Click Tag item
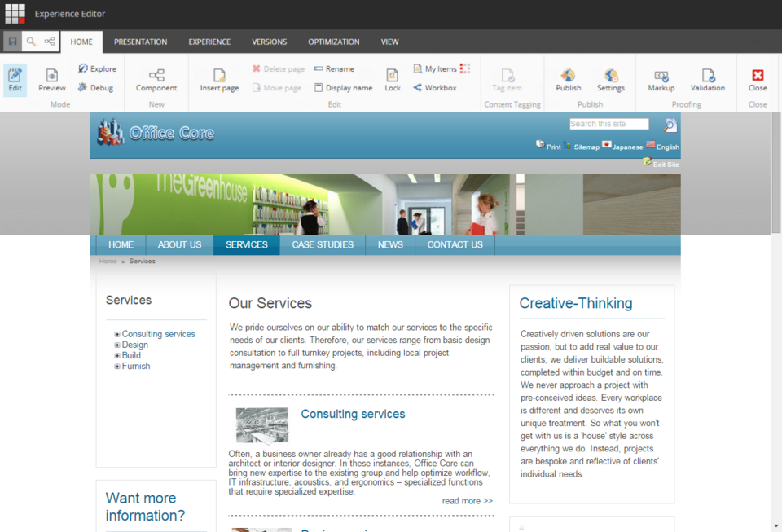The width and height of the screenshot is (782, 532). point(507,80)
